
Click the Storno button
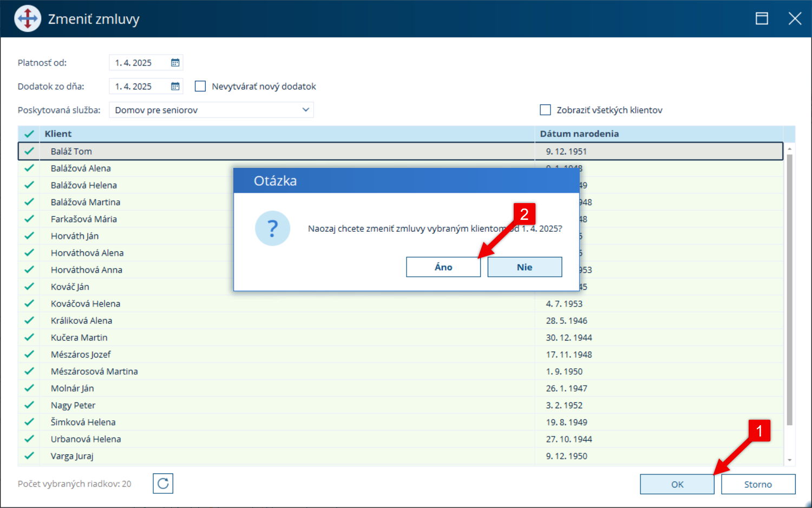(758, 484)
